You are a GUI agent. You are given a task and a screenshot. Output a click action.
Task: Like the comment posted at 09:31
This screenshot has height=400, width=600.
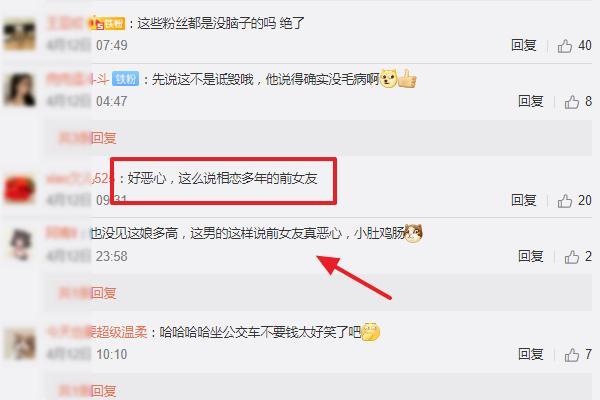[x=564, y=201]
